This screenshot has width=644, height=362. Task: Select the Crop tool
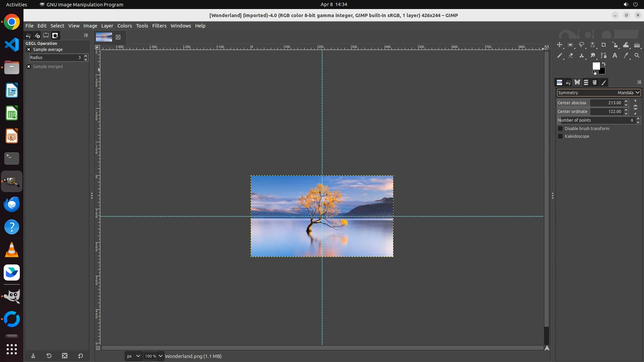pos(604,45)
